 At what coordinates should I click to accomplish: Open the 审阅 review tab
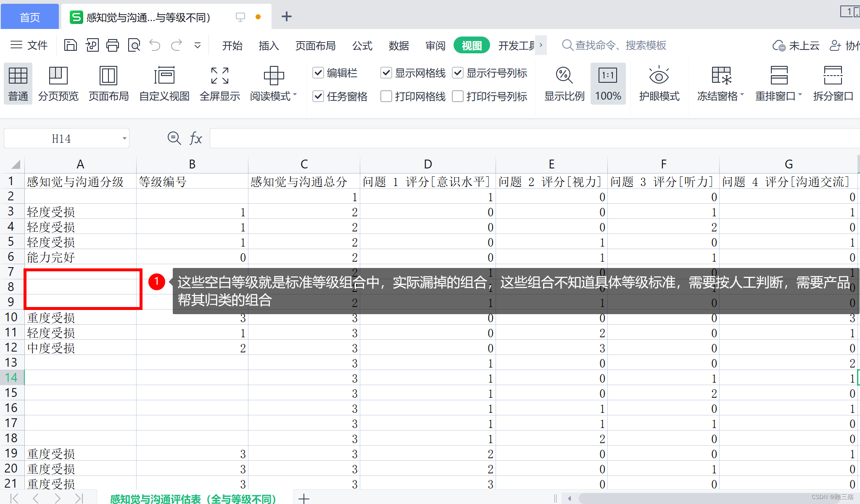[435, 45]
